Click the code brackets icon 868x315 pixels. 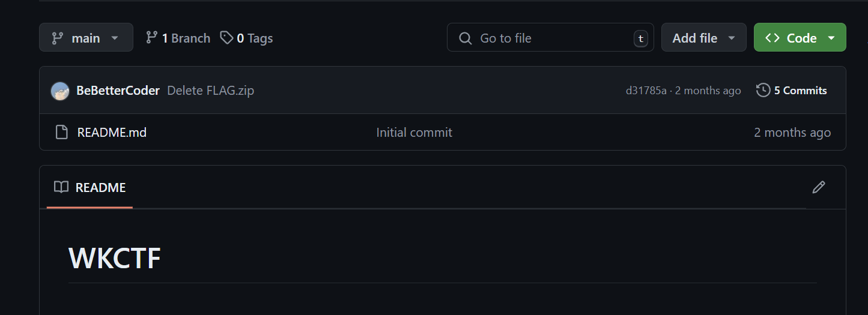(772, 38)
